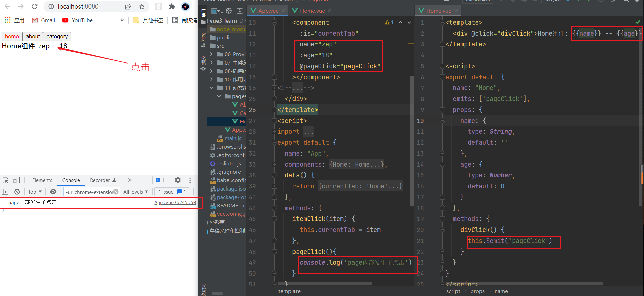Open the YouTube bookmark
This screenshot has height=296, width=644.
pos(77,20)
